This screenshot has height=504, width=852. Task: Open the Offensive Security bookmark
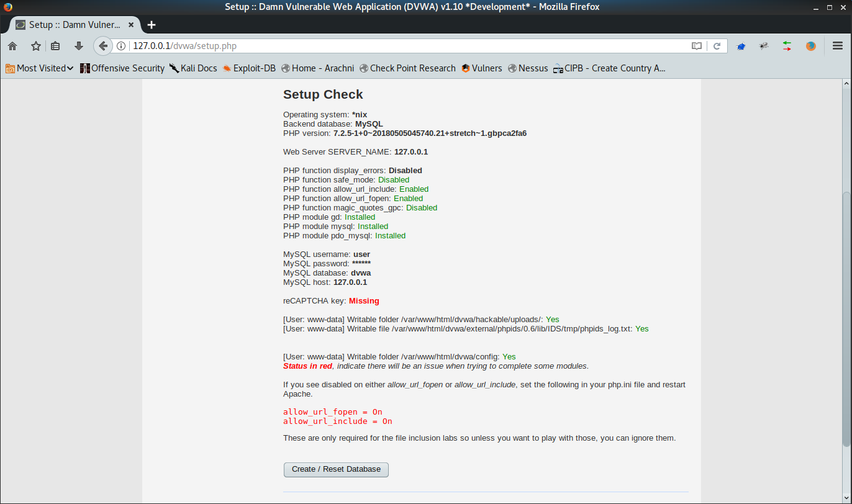pos(122,68)
